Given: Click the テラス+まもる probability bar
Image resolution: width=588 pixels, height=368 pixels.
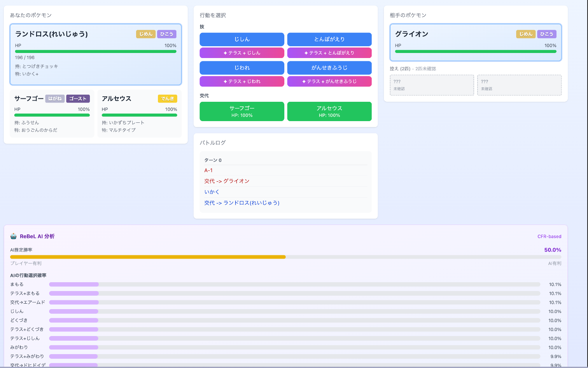Looking at the screenshot, I should pyautogui.click(x=294, y=294).
